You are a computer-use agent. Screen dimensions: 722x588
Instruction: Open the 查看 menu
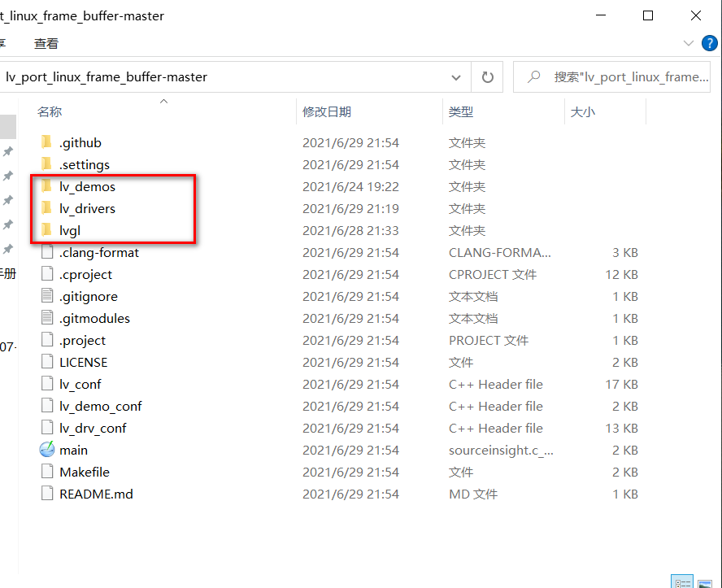(46, 43)
